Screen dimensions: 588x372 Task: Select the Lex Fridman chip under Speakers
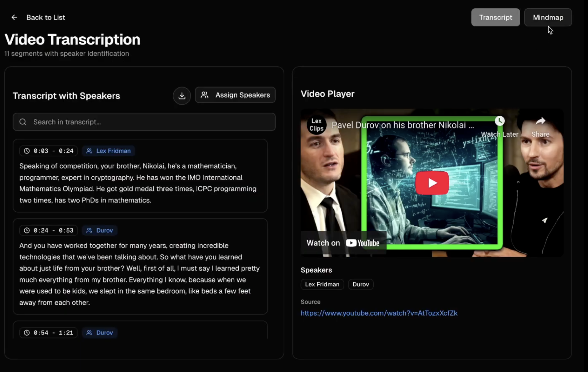(x=322, y=284)
